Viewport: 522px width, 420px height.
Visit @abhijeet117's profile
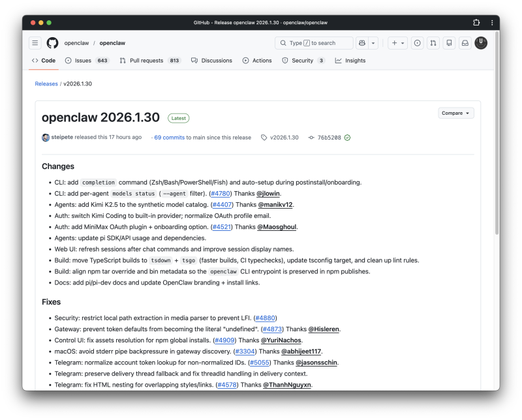[301, 352]
